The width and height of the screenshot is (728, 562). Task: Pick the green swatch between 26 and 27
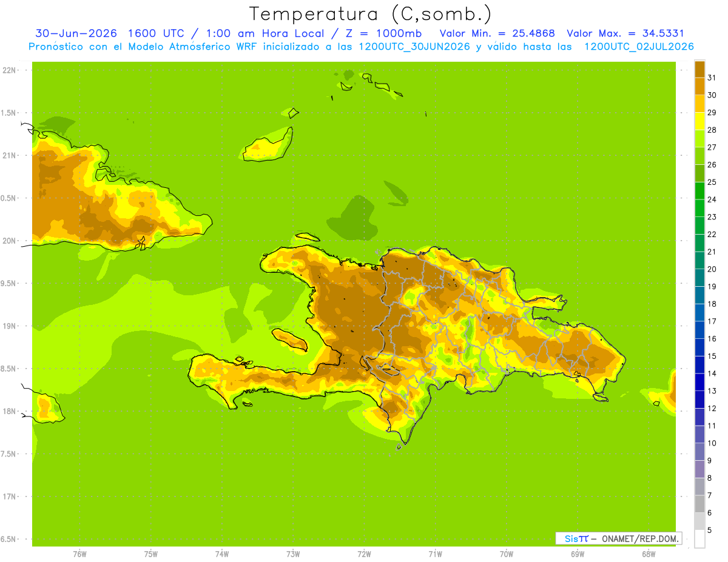coord(699,156)
